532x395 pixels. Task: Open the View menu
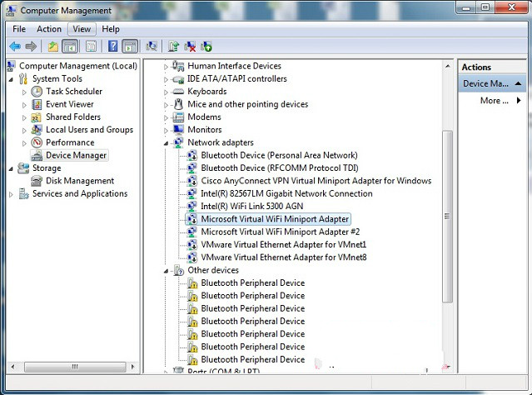point(82,29)
